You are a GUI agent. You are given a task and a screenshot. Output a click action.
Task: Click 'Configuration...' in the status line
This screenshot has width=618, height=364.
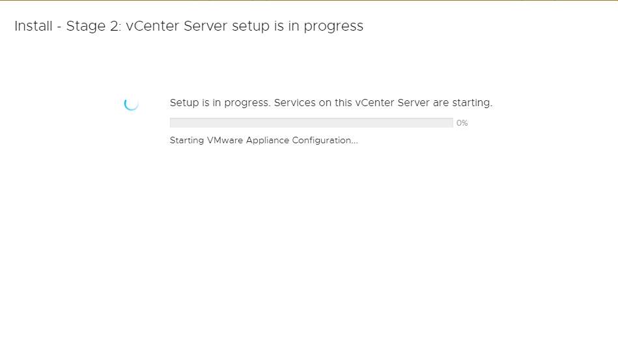325,140
